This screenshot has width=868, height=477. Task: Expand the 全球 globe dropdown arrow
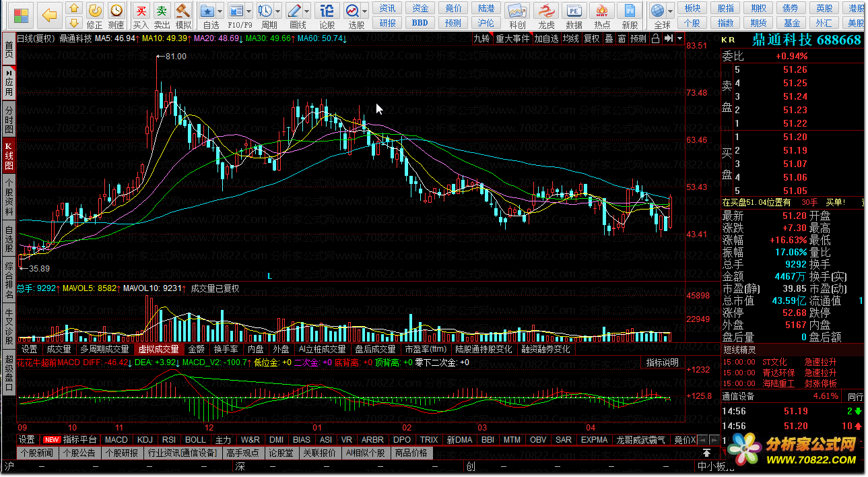pyautogui.click(x=671, y=11)
